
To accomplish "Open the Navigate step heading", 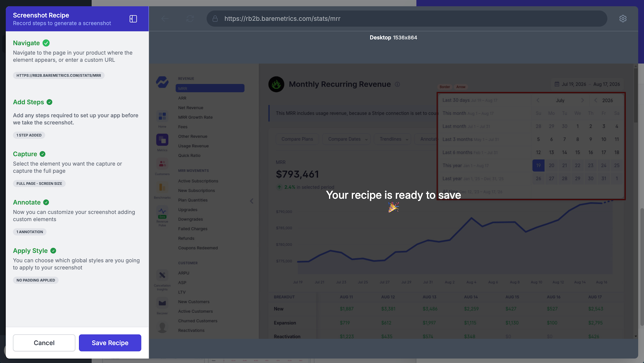I will [26, 43].
